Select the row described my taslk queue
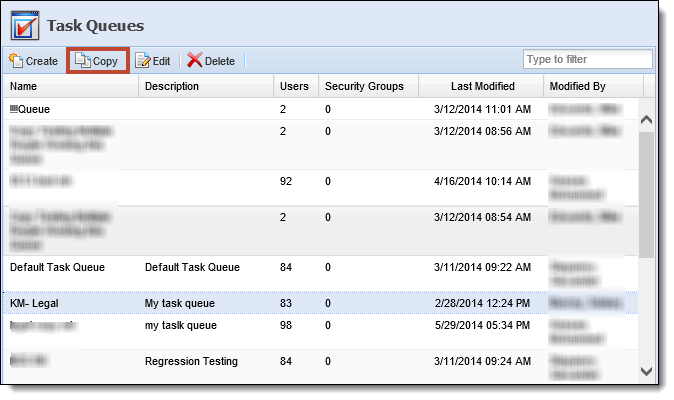The image size is (674, 400). pos(320,332)
